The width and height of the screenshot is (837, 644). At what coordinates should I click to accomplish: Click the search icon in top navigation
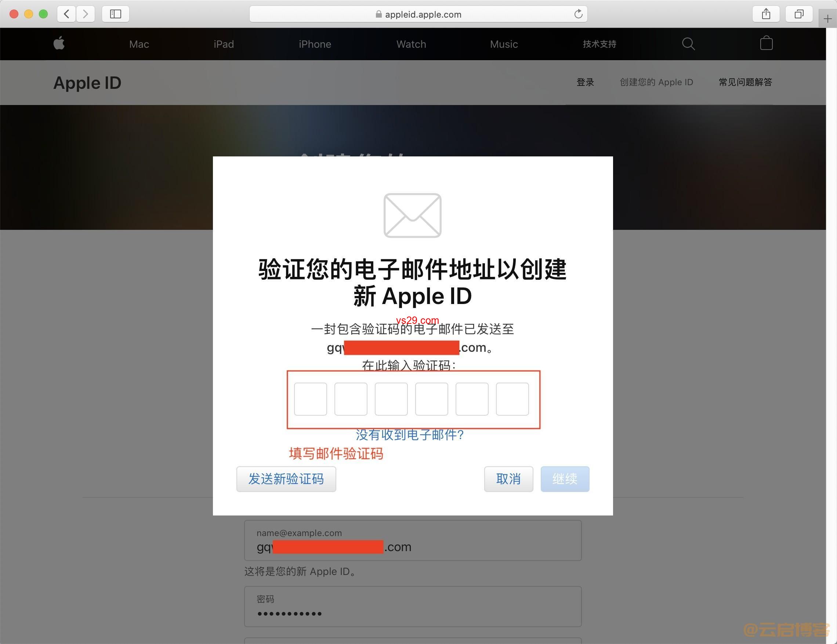point(689,45)
